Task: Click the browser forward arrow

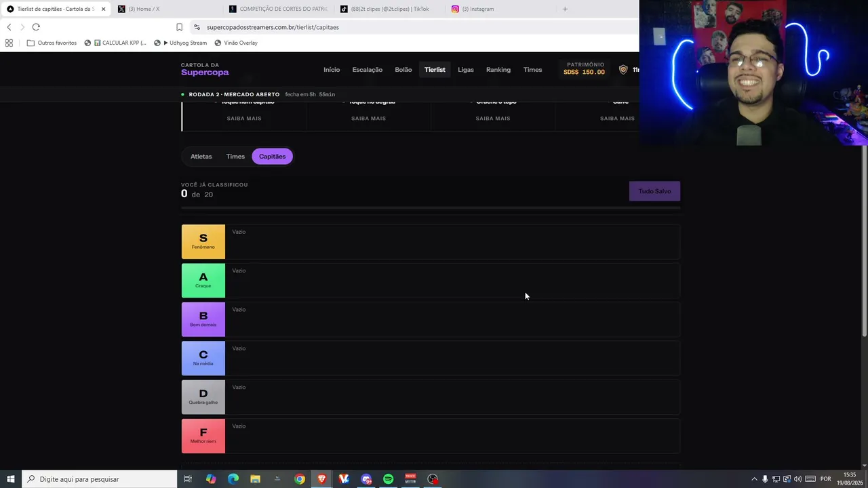Action: 22,27
